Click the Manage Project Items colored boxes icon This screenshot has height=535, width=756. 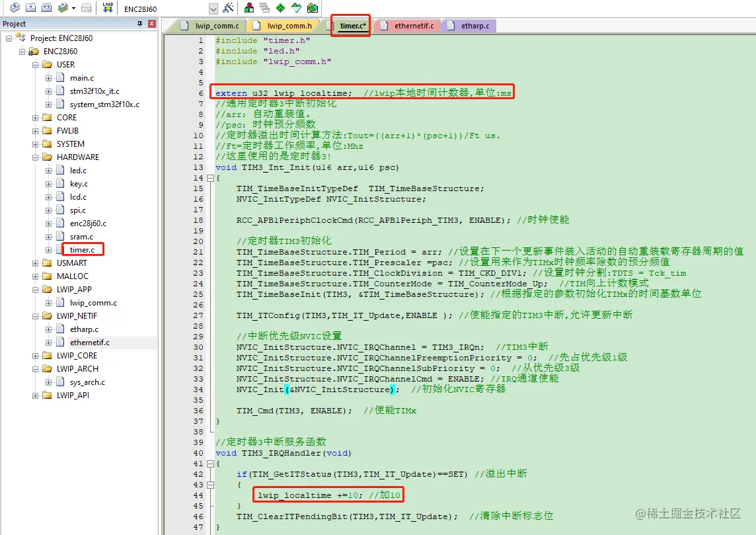pos(249,7)
